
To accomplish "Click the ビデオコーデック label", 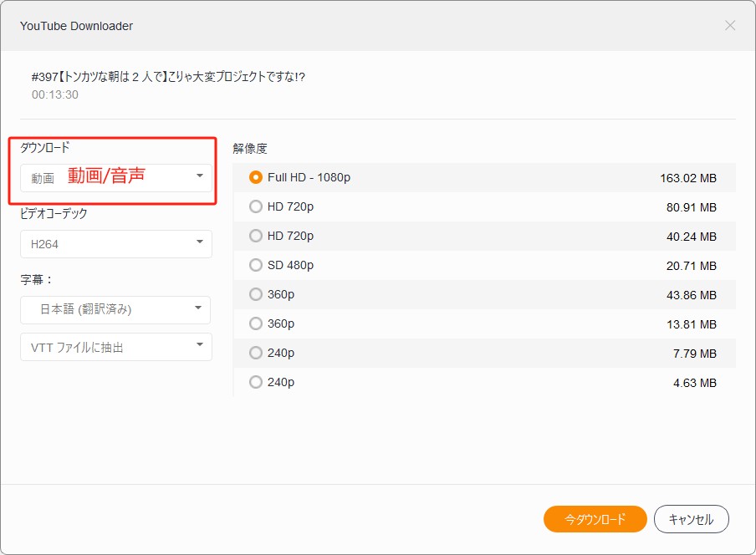I will click(x=54, y=213).
